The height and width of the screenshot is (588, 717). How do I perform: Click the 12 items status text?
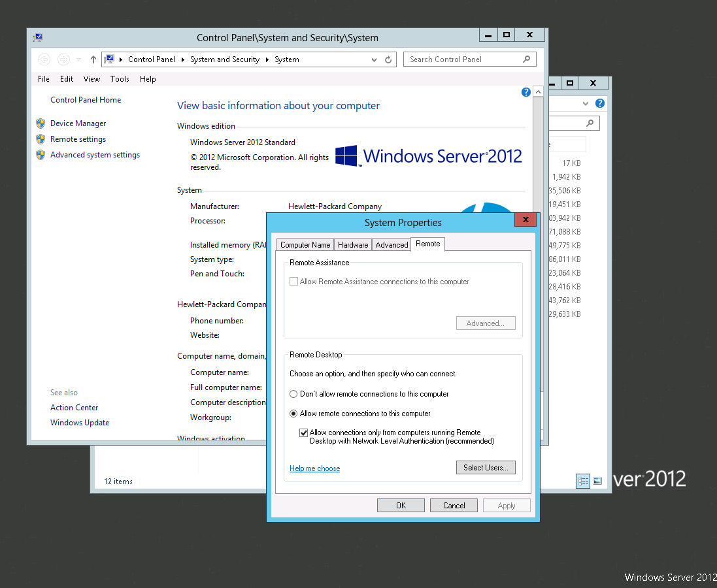(x=118, y=482)
